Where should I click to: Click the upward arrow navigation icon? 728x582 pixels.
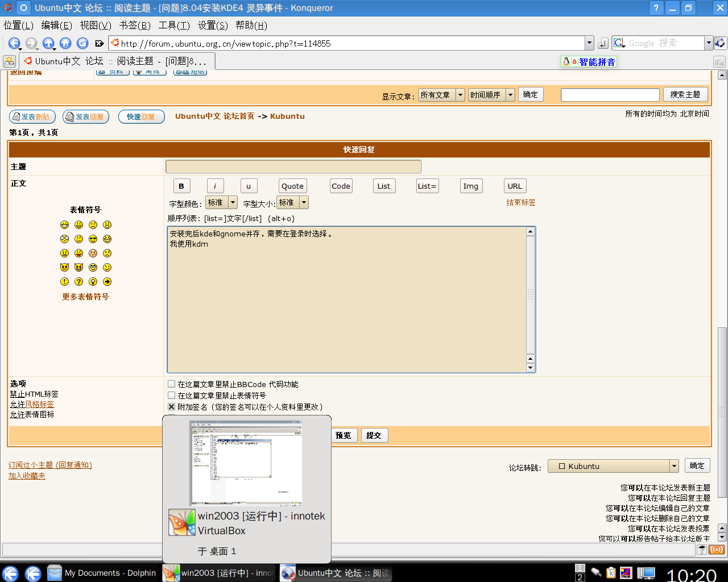[x=48, y=43]
